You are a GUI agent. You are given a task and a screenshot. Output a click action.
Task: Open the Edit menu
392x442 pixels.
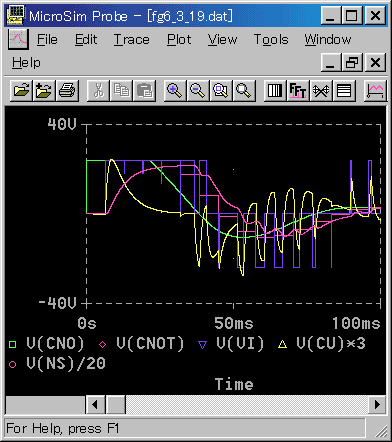pyautogui.click(x=86, y=40)
